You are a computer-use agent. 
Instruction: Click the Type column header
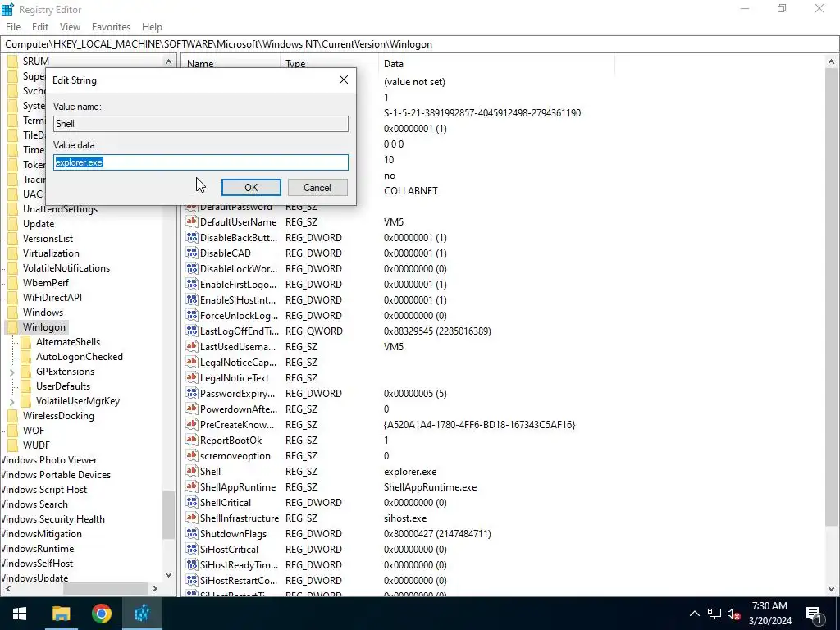(329, 63)
